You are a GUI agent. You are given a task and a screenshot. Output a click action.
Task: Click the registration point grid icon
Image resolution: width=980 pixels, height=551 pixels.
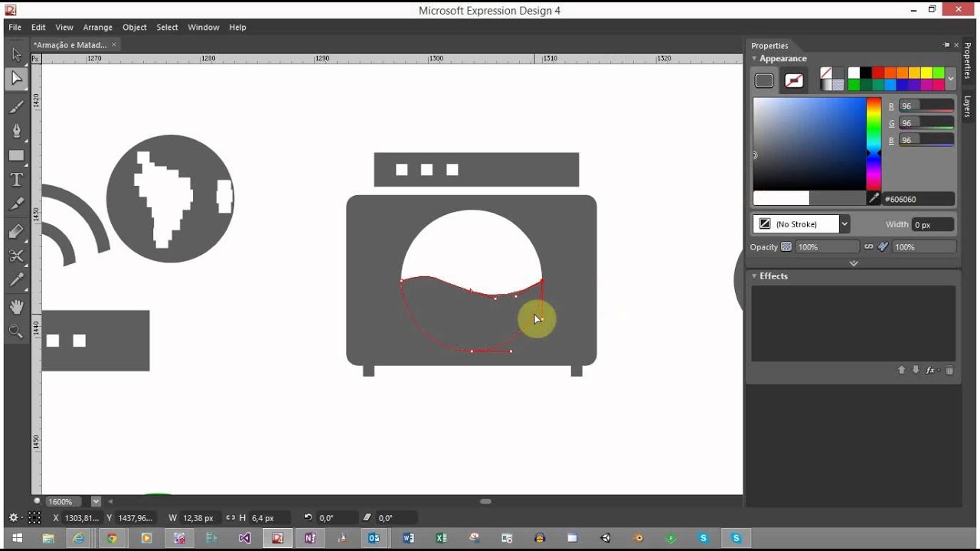(34, 518)
